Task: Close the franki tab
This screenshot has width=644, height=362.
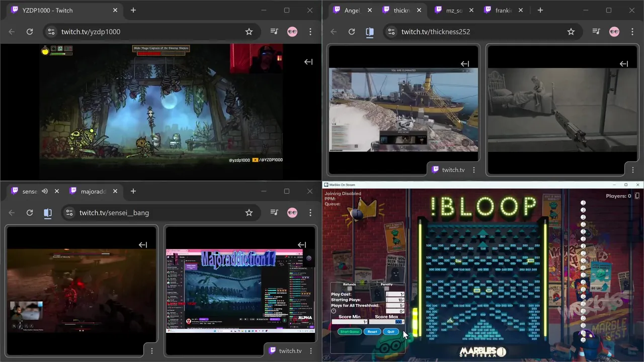Action: pyautogui.click(x=521, y=10)
